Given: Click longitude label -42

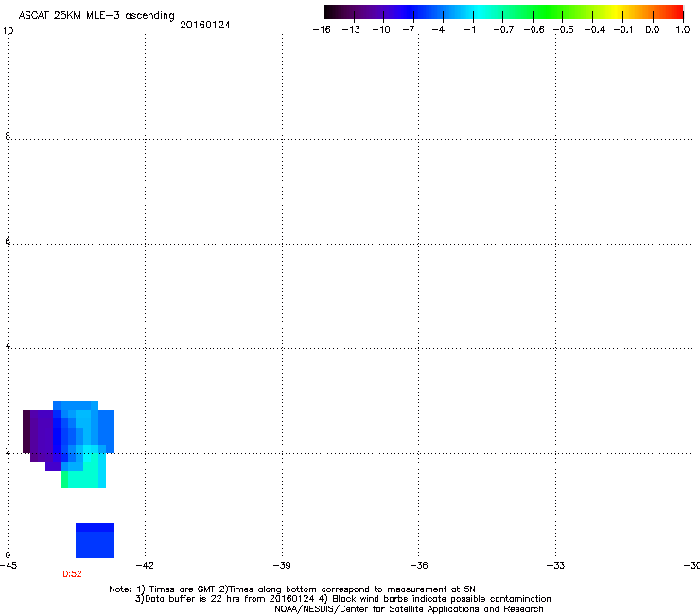Looking at the screenshot, I should (x=145, y=566).
